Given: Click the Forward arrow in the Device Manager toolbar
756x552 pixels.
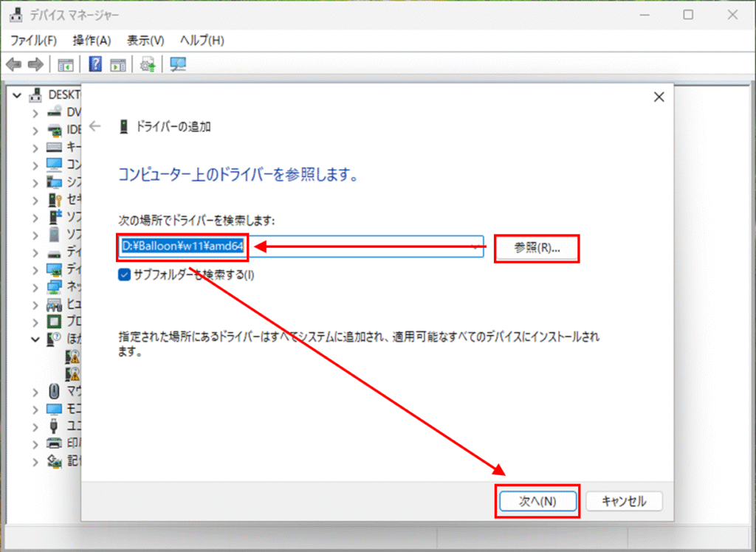Looking at the screenshot, I should 35,65.
